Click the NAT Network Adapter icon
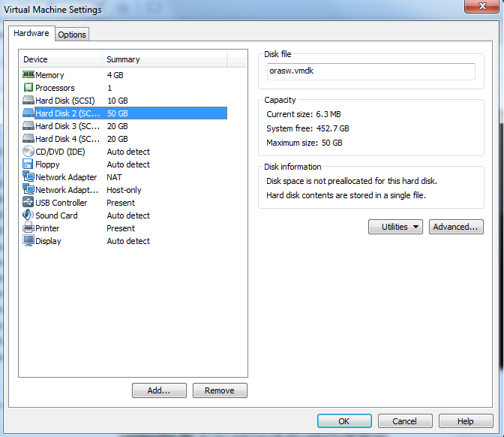Image resolution: width=504 pixels, height=437 pixels. [x=28, y=176]
